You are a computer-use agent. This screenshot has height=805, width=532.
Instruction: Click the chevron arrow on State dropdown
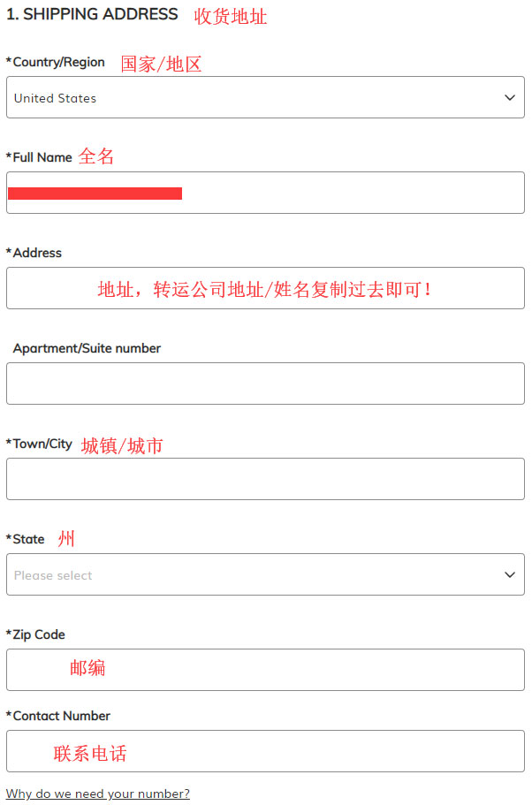click(509, 575)
